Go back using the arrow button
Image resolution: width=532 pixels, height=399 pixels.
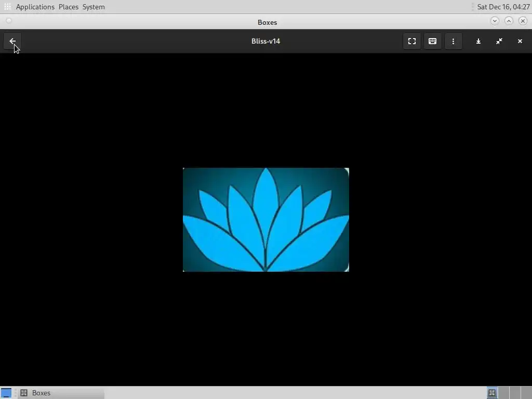point(12,41)
